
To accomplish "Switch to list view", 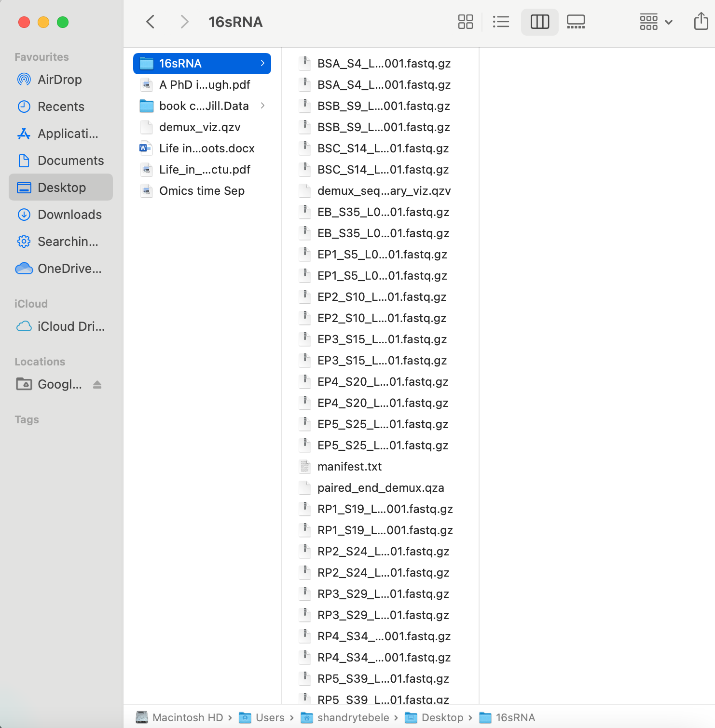I will (x=501, y=22).
